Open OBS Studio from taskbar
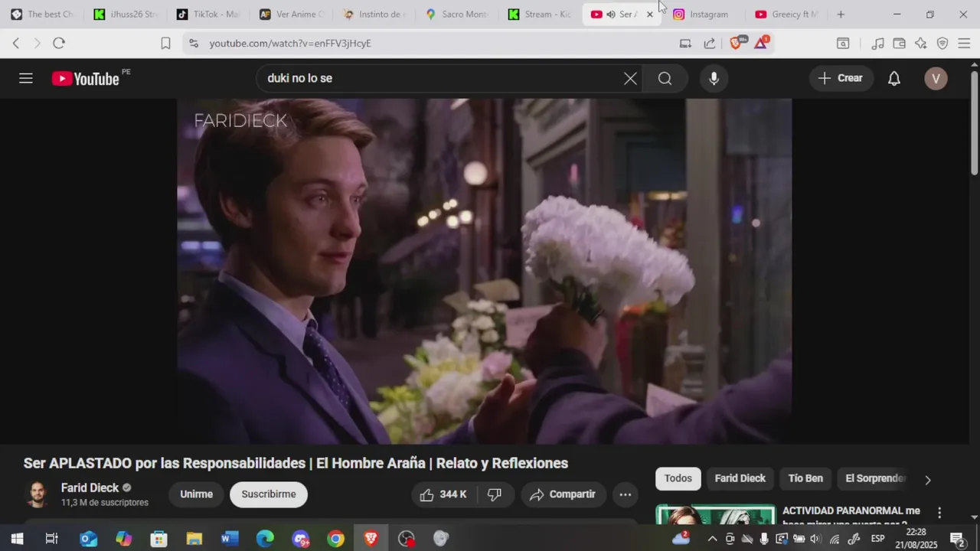Viewport: 980px width, 551px height. tap(406, 539)
